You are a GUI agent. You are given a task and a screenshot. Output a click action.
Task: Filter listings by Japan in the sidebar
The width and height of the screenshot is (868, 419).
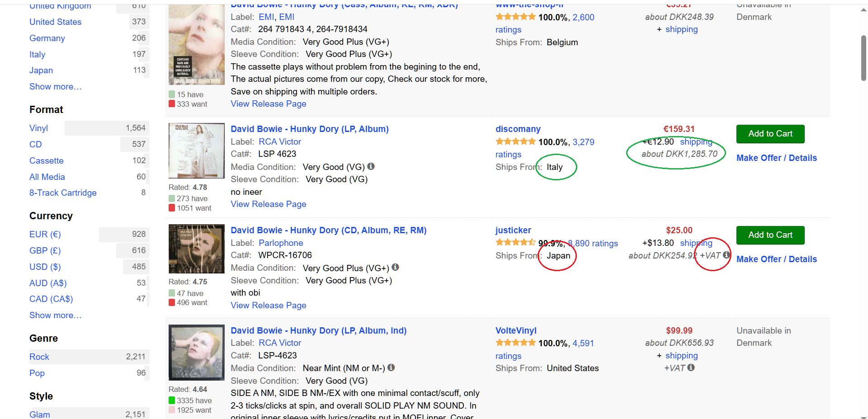pos(41,70)
